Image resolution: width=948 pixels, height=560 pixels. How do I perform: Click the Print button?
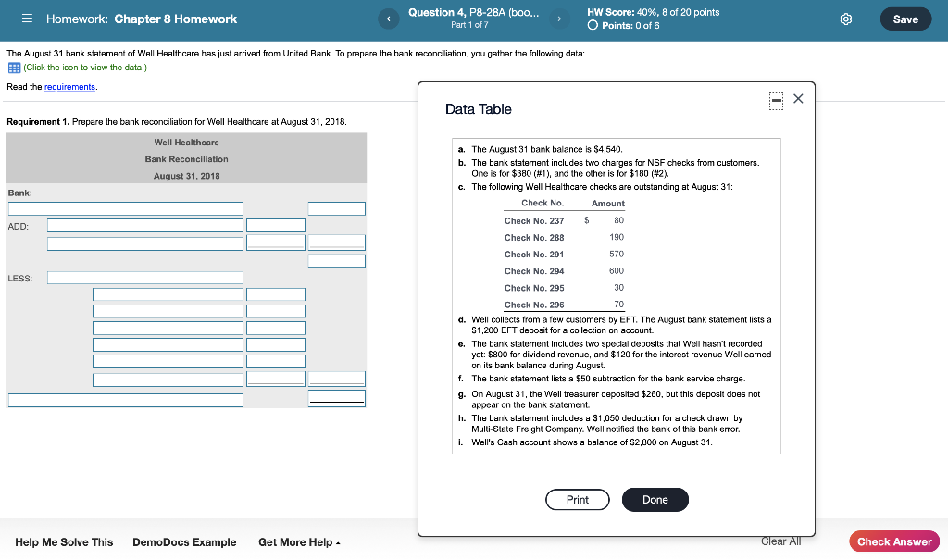577,499
